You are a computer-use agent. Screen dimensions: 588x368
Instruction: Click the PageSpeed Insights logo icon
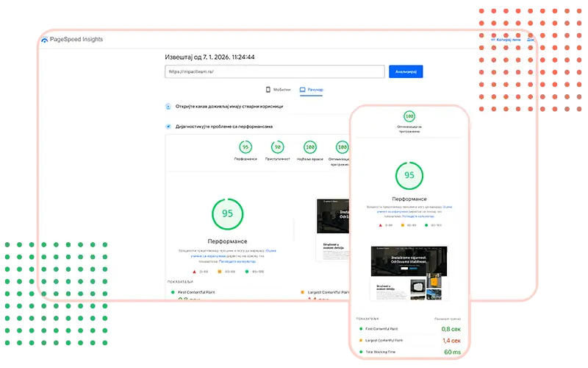click(45, 40)
